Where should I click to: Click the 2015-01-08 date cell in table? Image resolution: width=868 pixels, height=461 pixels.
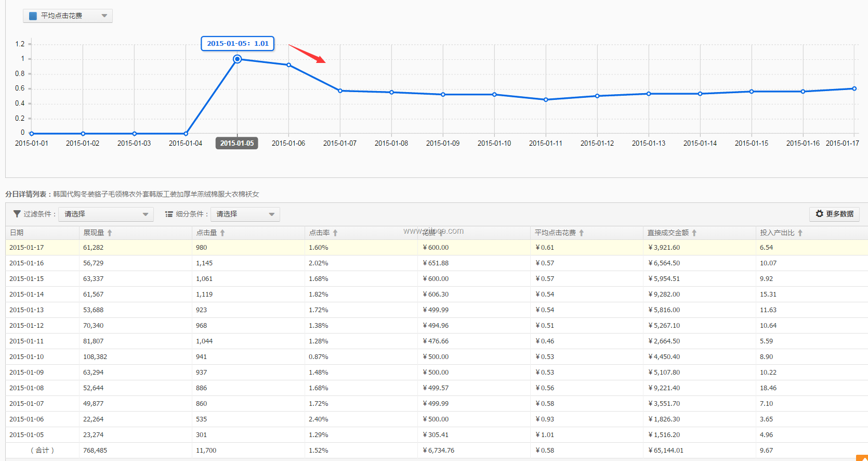pyautogui.click(x=27, y=388)
